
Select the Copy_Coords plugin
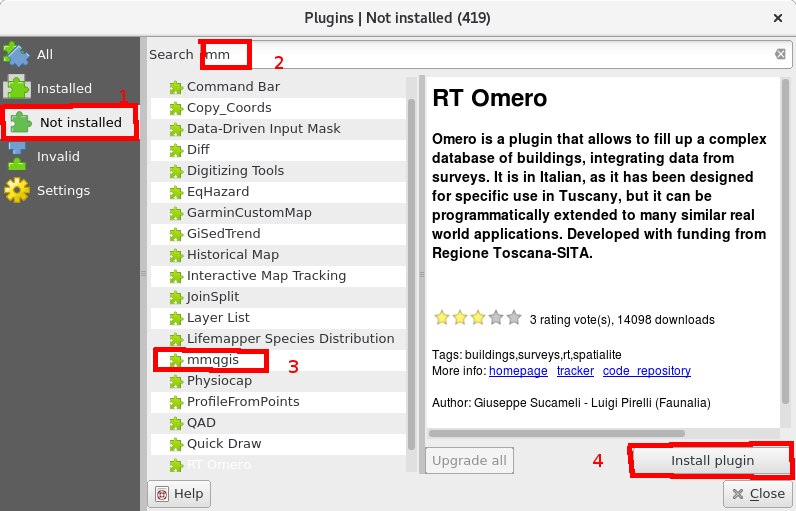pyautogui.click(x=278, y=108)
